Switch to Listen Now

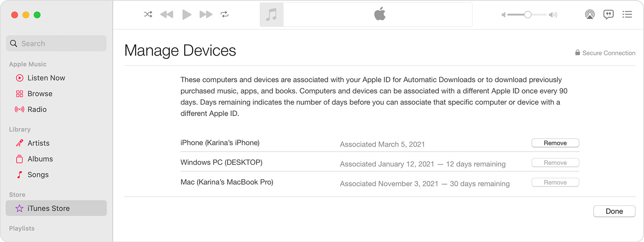[46, 78]
